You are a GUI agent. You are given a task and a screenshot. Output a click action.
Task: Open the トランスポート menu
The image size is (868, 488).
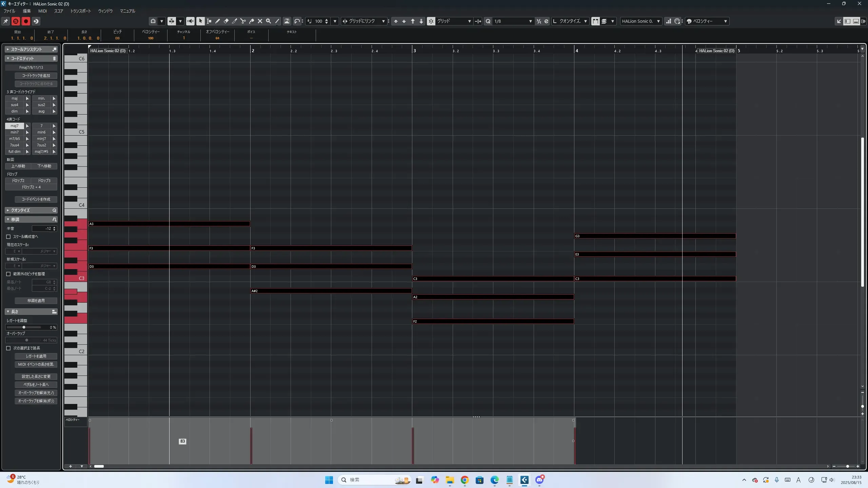[81, 11]
